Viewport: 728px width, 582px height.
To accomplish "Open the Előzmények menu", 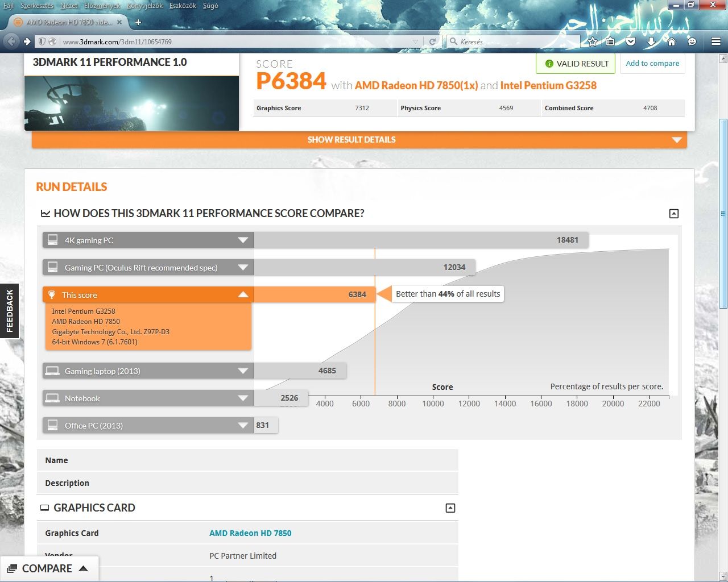I will click(x=102, y=6).
